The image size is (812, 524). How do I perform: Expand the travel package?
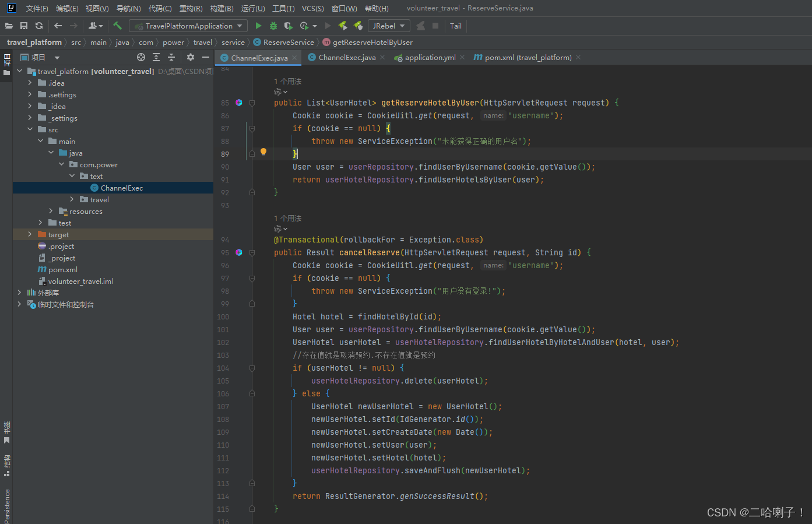pyautogui.click(x=72, y=199)
